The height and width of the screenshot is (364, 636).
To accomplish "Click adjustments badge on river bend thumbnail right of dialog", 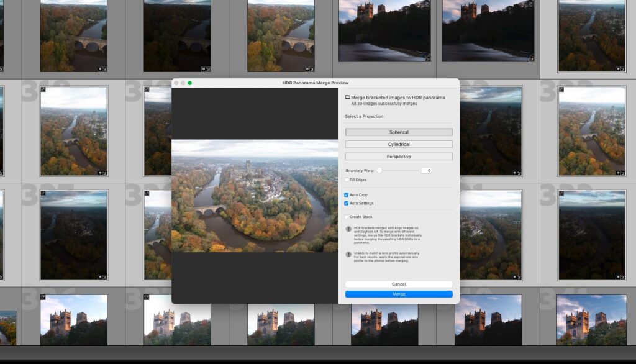I will click(x=519, y=277).
